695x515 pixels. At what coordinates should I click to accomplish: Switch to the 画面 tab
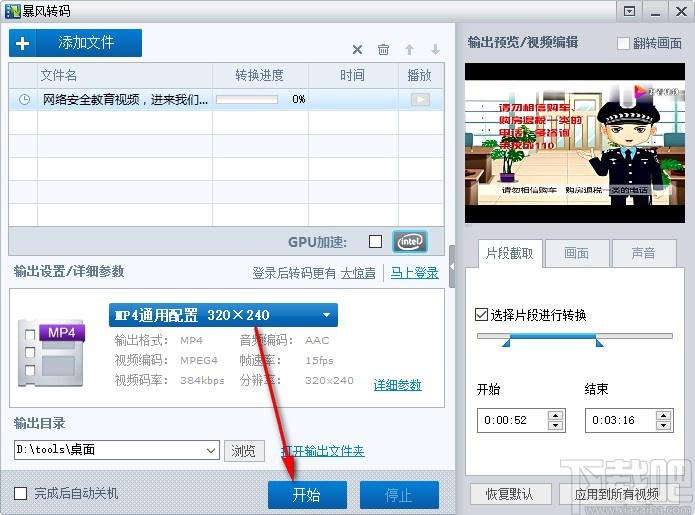[577, 254]
